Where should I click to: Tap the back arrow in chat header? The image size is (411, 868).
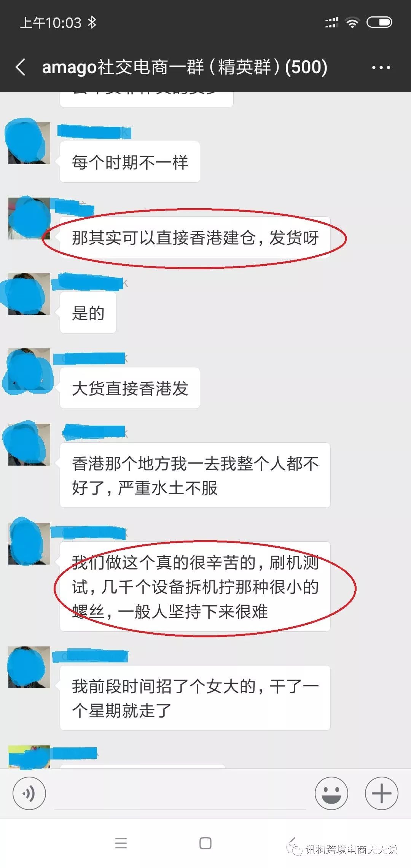21,67
